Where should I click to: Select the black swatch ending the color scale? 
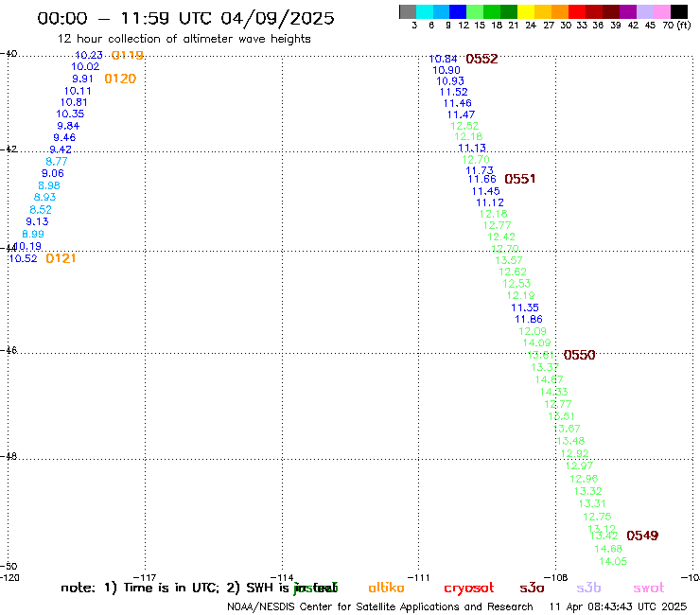tap(678, 11)
